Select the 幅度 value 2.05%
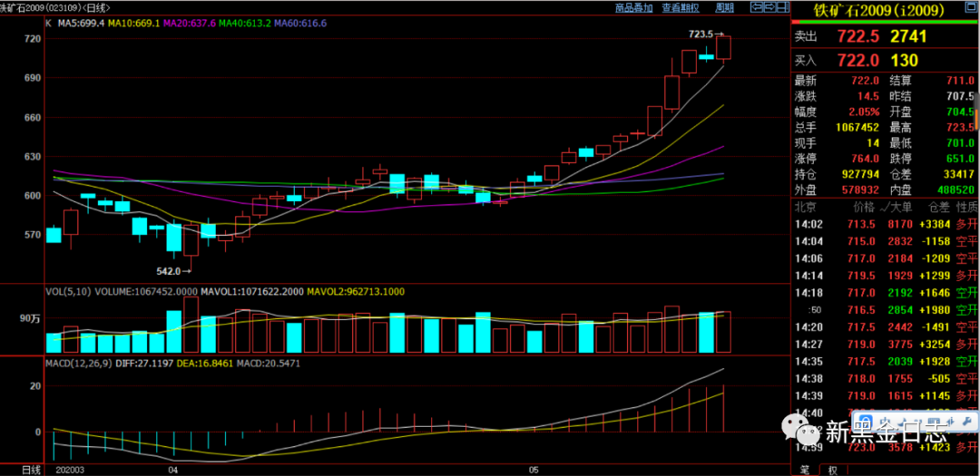The height and width of the screenshot is (476, 980). pyautogui.click(x=865, y=112)
